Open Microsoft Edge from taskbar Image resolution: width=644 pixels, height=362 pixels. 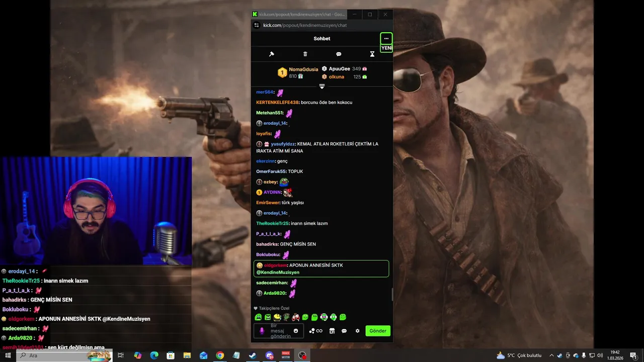154,355
